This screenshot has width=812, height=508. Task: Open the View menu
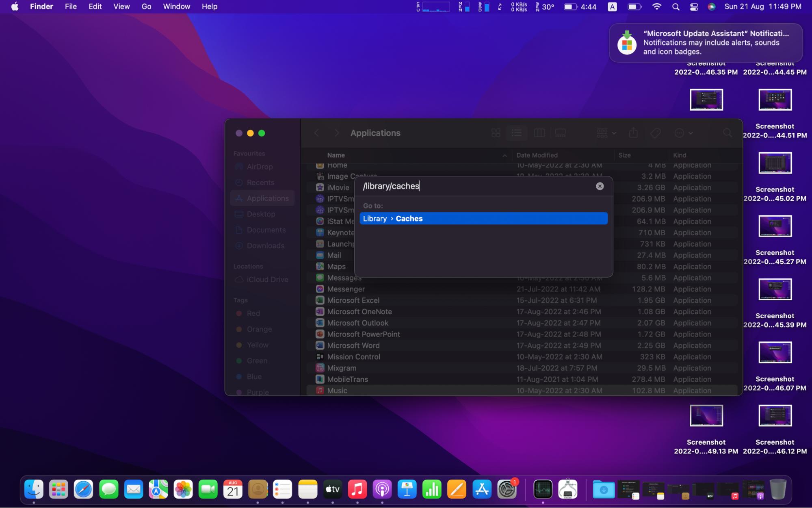tap(121, 7)
